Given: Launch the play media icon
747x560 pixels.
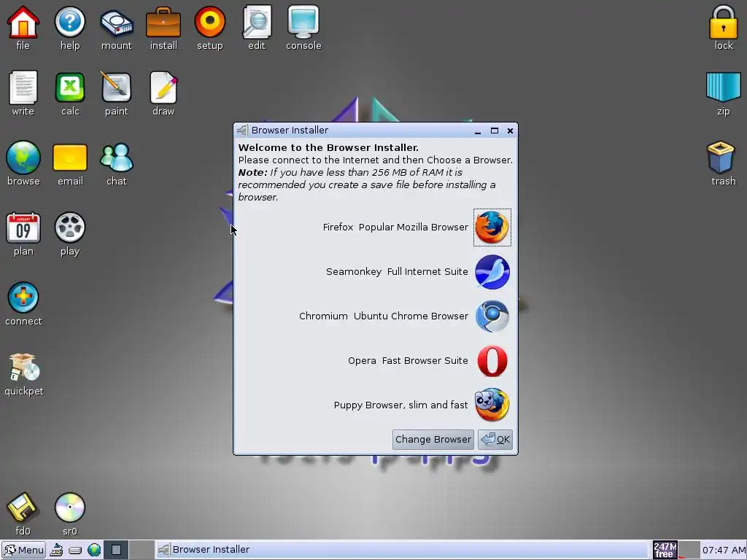Looking at the screenshot, I should 69,228.
